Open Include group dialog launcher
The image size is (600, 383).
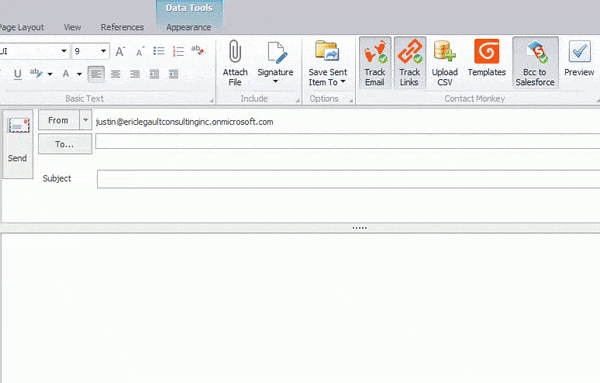[x=297, y=100]
